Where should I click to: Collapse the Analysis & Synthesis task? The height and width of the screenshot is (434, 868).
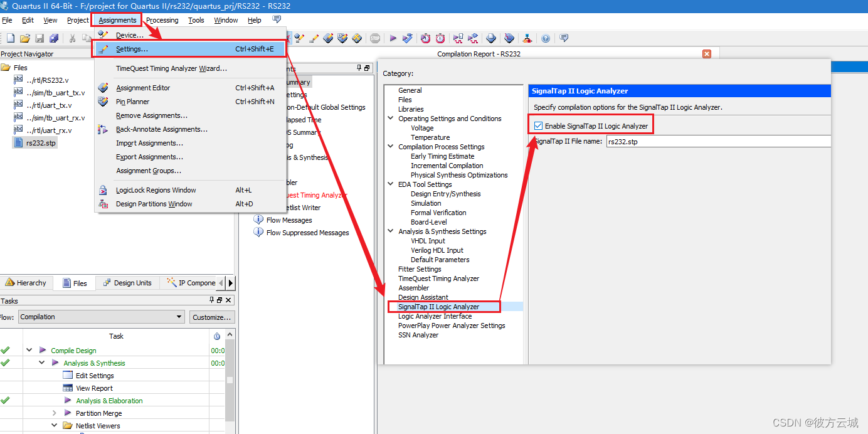point(41,363)
